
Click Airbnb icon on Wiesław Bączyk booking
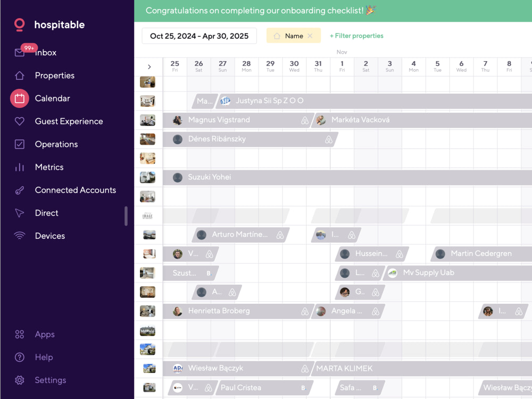[305, 369]
